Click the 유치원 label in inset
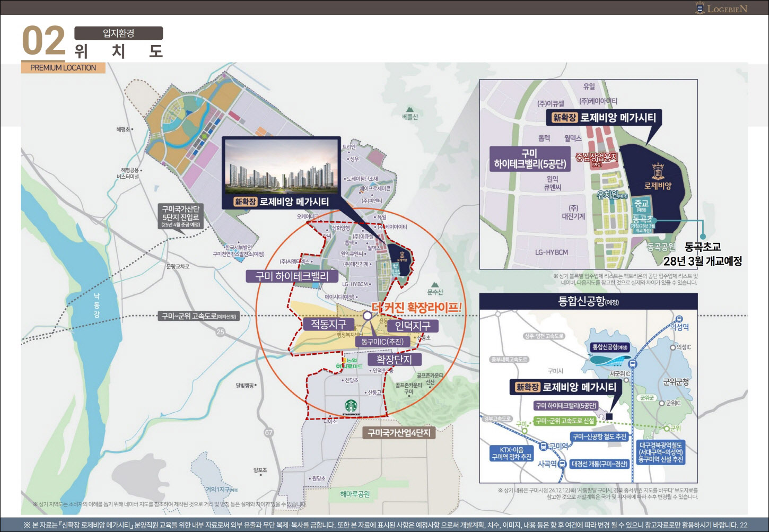Image resolution: width=769 pixels, height=532 pixels. 611,195
